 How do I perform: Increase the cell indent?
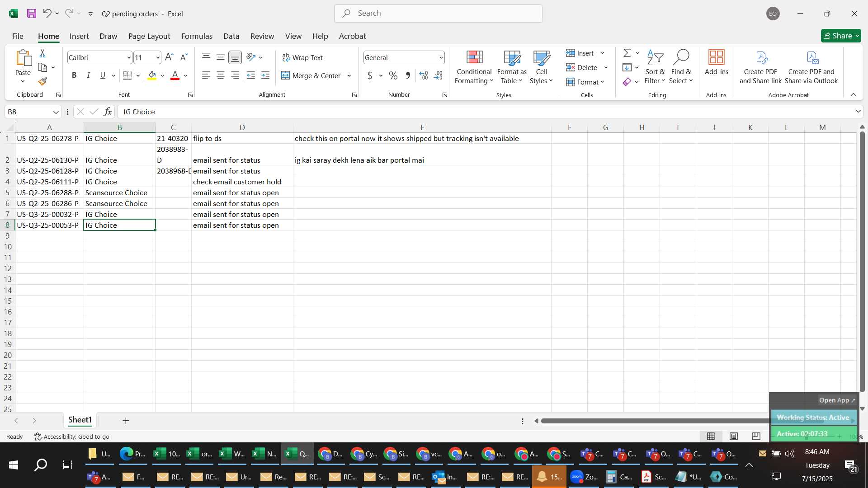point(265,75)
